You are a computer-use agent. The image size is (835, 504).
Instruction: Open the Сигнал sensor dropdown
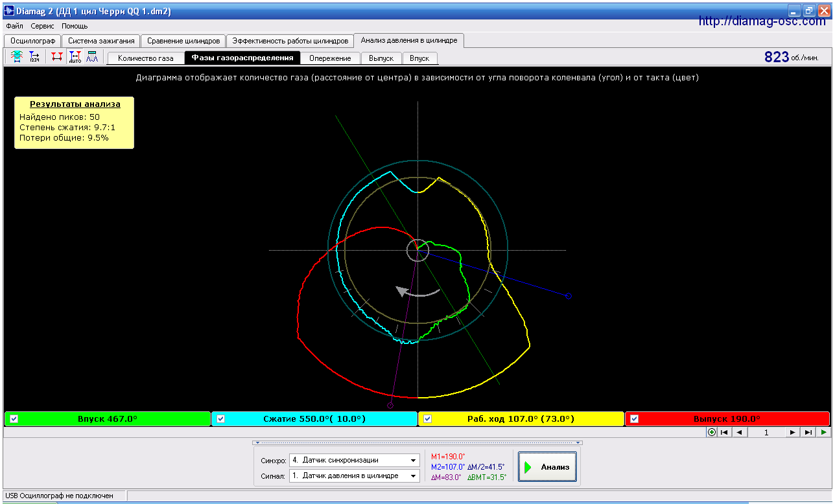(413, 476)
